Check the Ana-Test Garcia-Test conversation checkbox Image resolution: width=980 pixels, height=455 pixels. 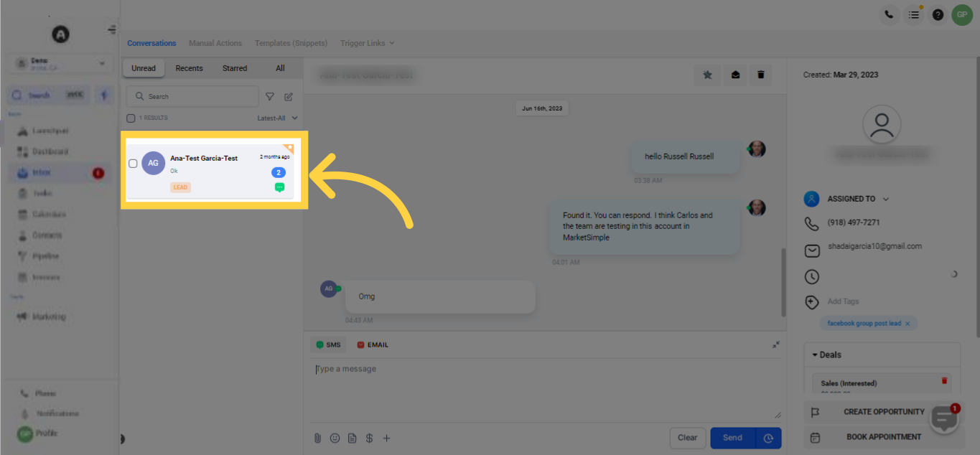click(x=133, y=164)
